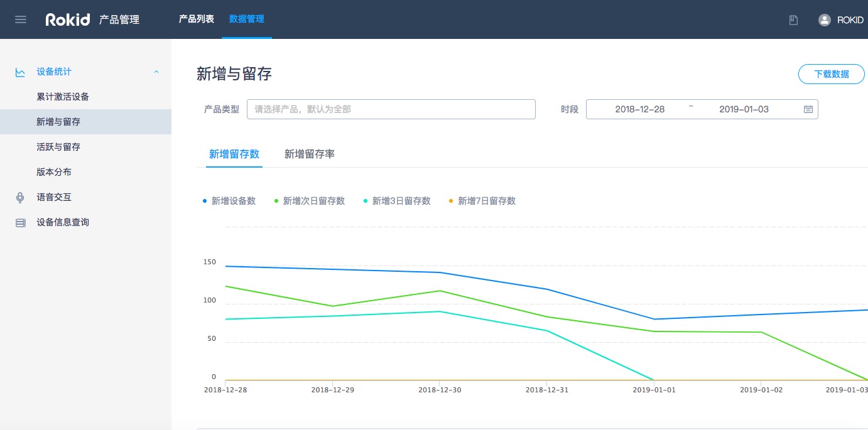
Task: Open the calendar icon in date range
Action: 808,109
